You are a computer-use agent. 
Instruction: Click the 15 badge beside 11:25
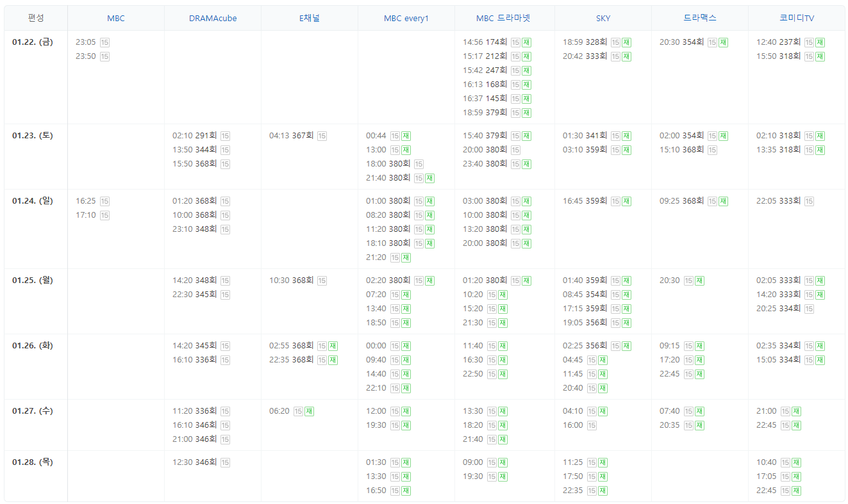click(592, 462)
